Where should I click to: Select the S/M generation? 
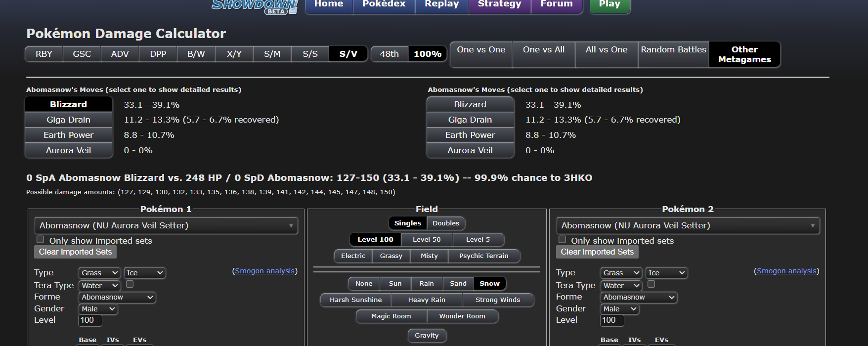pyautogui.click(x=272, y=54)
